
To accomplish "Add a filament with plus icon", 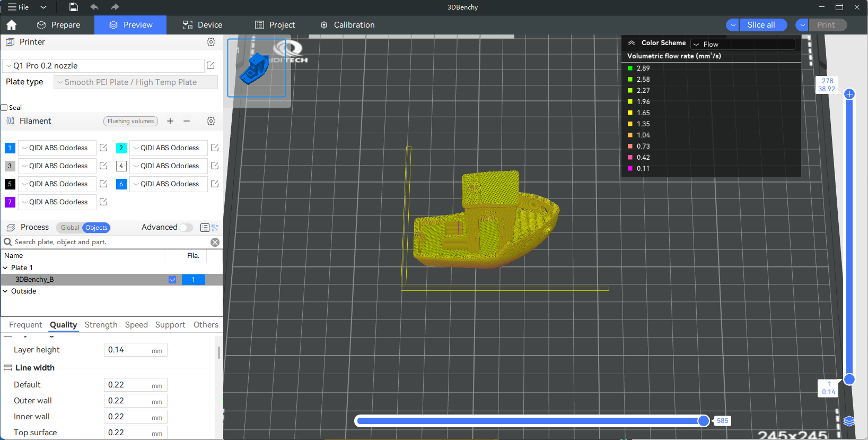I will (170, 121).
